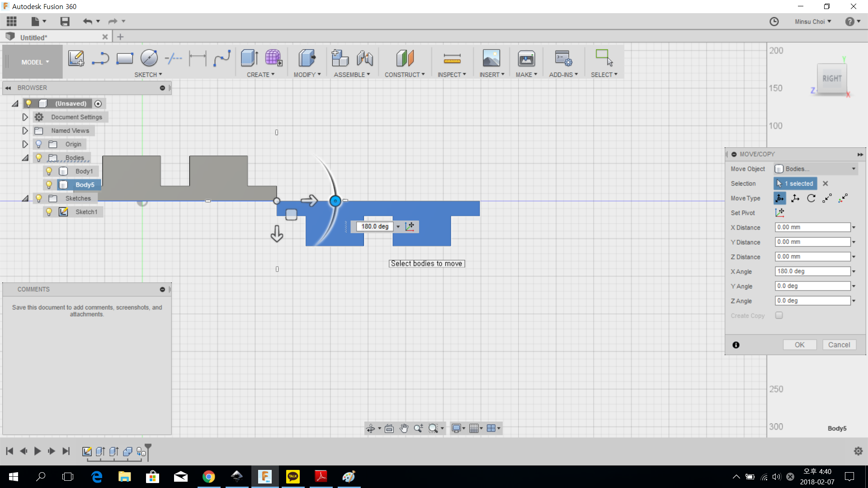
Task: Activate the (Unsaved) component radio button
Action: click(98, 104)
